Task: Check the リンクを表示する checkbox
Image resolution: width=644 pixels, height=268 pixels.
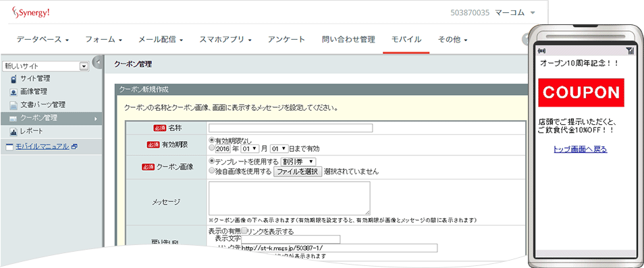Action: tap(244, 231)
